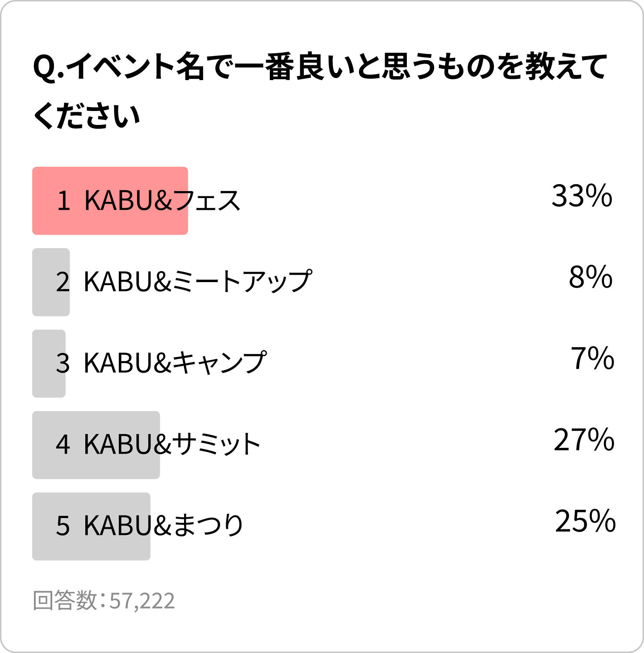The height and width of the screenshot is (653, 644).
Task: Click the rank number 1 label
Action: (x=64, y=201)
